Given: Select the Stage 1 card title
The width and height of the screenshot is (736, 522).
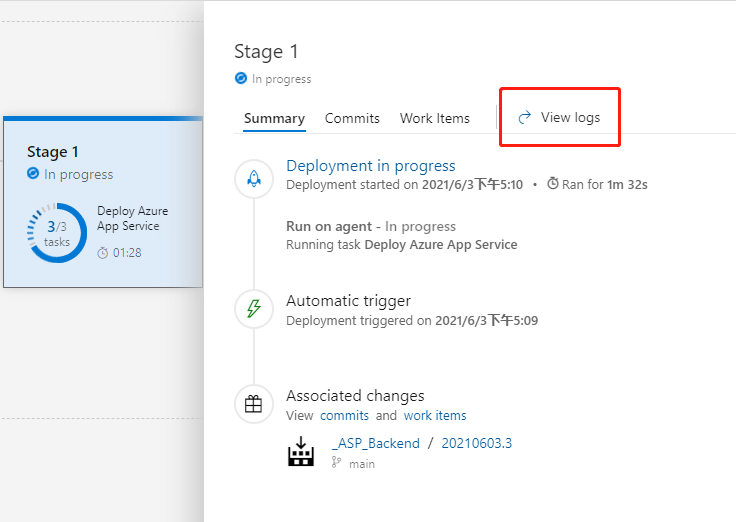Looking at the screenshot, I should (53, 152).
